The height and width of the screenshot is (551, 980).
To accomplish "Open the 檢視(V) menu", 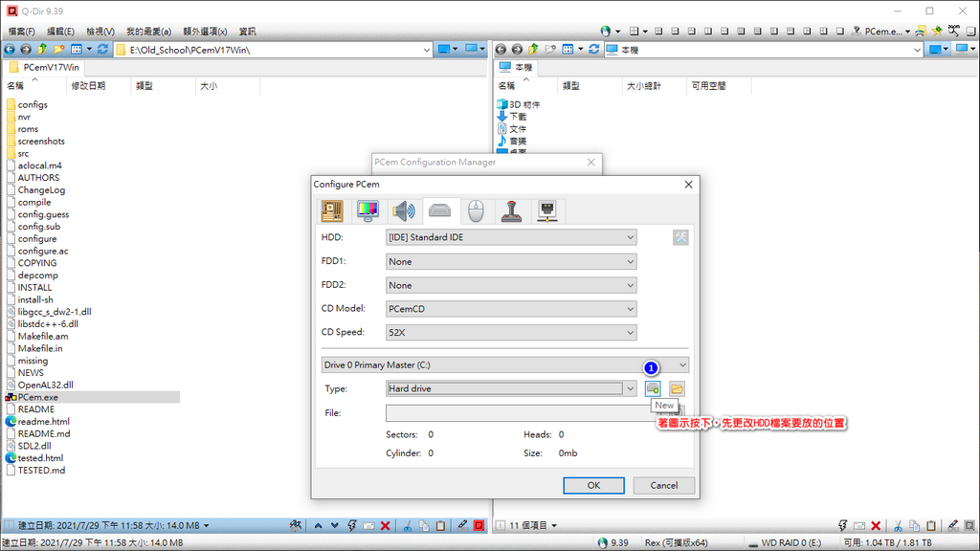I will click(x=100, y=32).
